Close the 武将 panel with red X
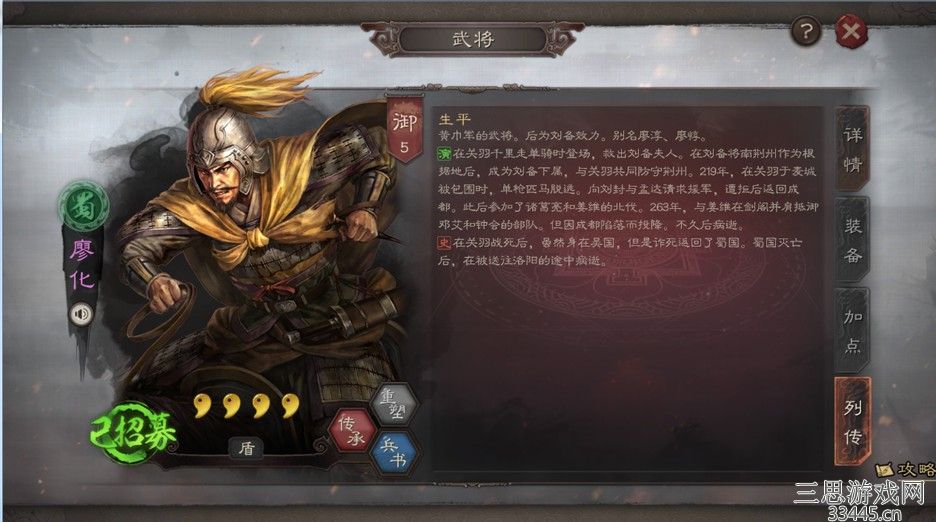The height and width of the screenshot is (522, 936). 851,31
